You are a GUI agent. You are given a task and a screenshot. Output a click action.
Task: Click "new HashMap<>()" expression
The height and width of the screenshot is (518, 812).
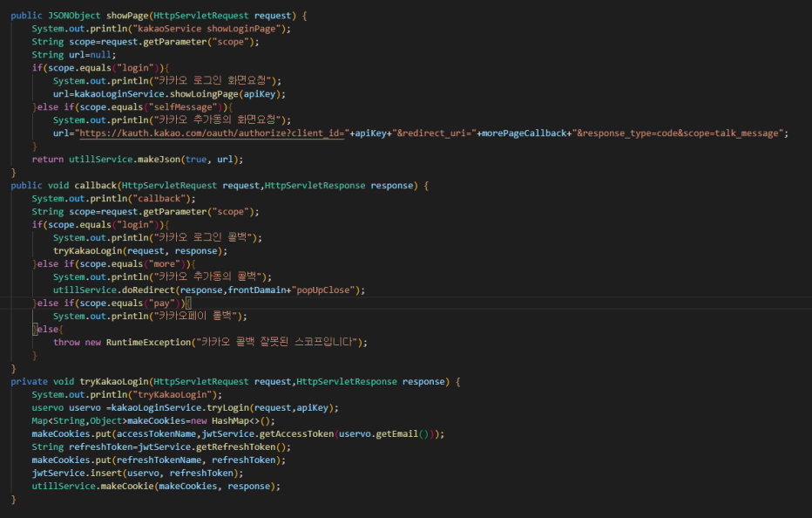tap(231, 421)
